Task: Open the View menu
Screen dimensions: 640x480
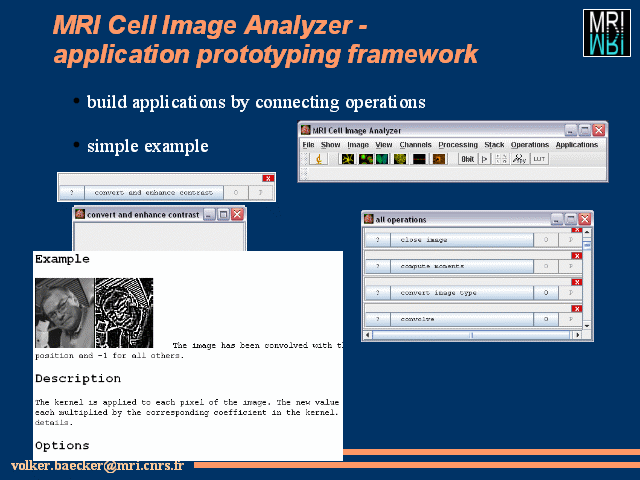Action: point(384,145)
